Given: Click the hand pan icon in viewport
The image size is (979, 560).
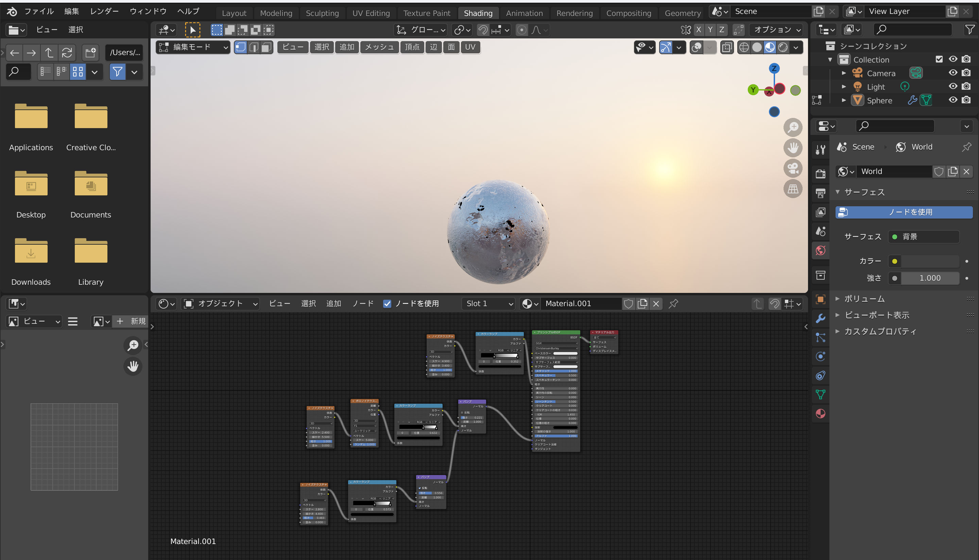Looking at the screenshot, I should pos(793,148).
